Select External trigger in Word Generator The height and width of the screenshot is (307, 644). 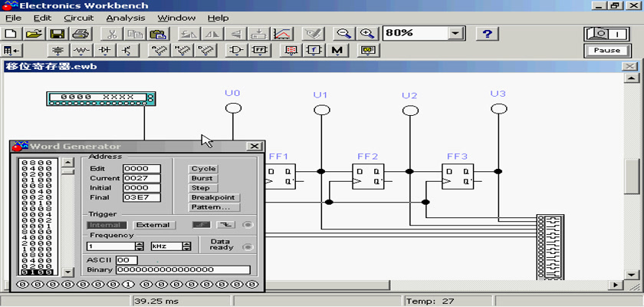click(153, 225)
